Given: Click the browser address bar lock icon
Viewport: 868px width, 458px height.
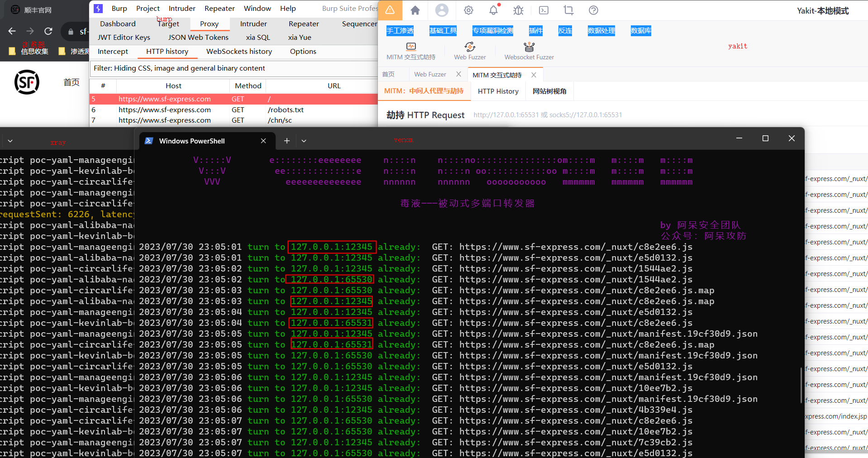Looking at the screenshot, I should pos(71,32).
